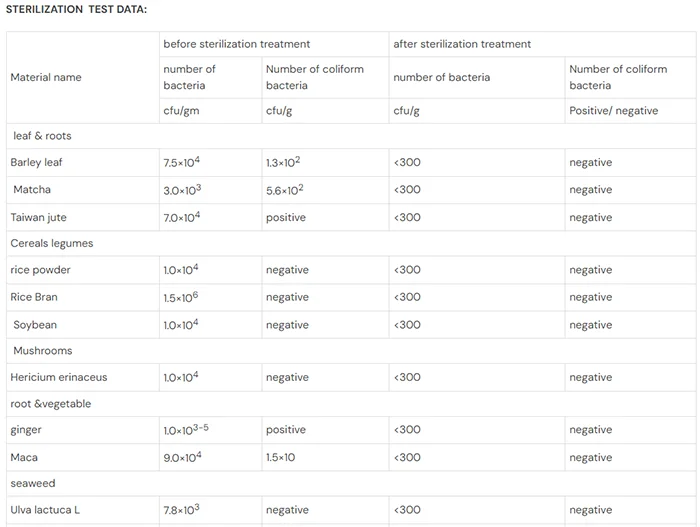Viewport: 700px width, 527px height.
Task: Click the Cereals legumes category row
Action: [x=351, y=243]
